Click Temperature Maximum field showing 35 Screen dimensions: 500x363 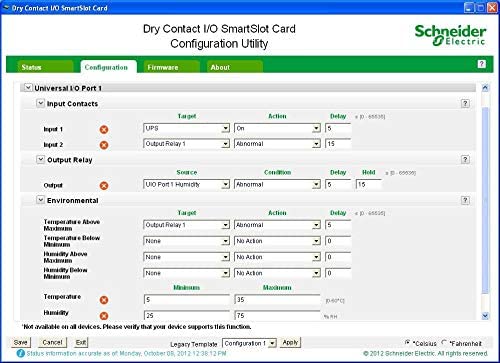click(x=277, y=300)
